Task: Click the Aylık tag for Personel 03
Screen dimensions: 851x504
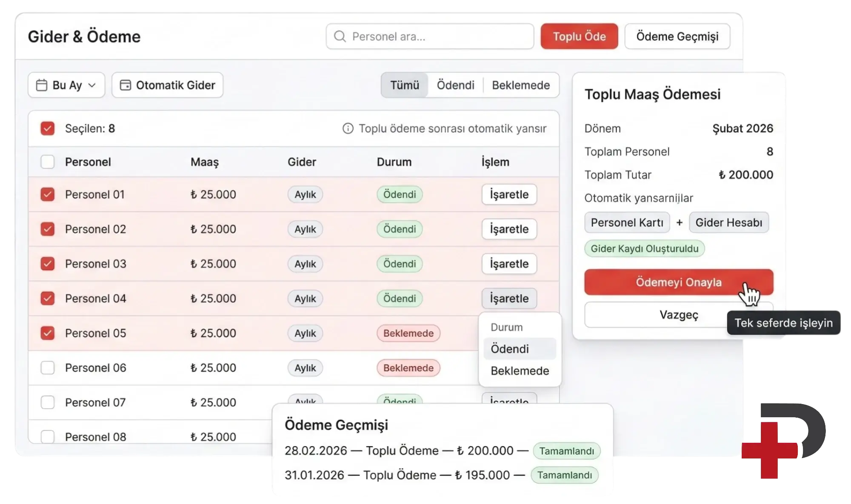Action: pyautogui.click(x=305, y=264)
